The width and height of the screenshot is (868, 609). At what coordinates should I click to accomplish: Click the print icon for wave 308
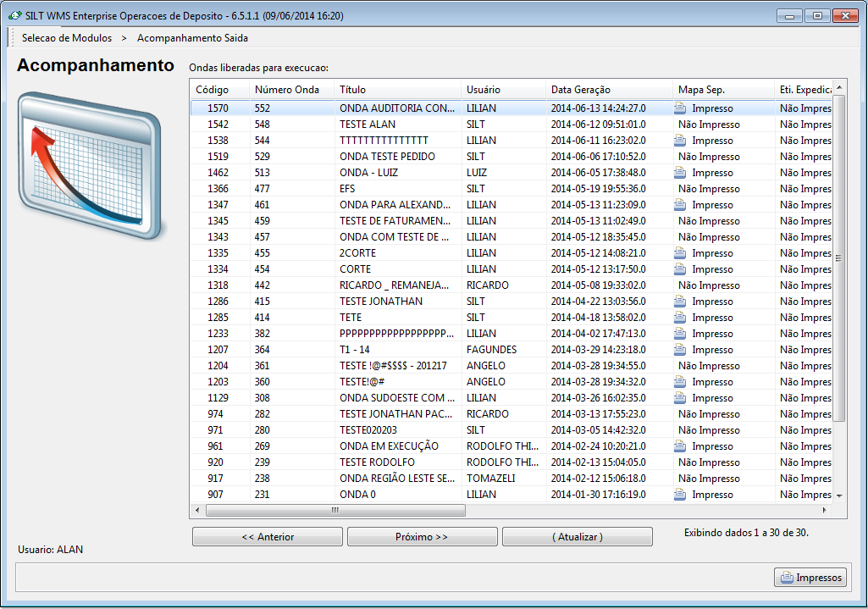point(680,397)
